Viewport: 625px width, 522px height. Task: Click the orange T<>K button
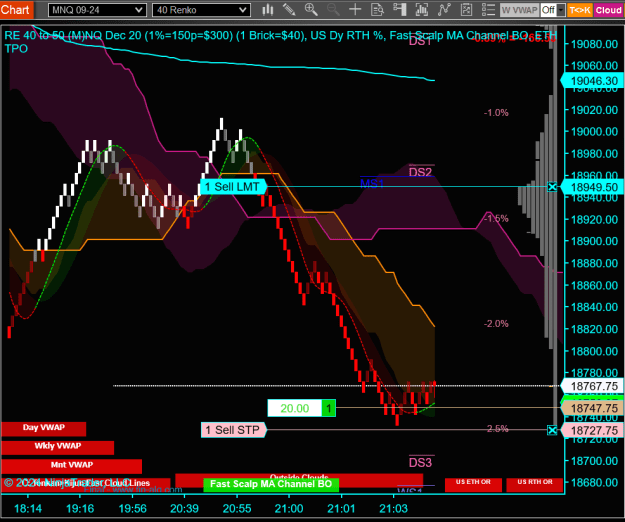coord(580,10)
